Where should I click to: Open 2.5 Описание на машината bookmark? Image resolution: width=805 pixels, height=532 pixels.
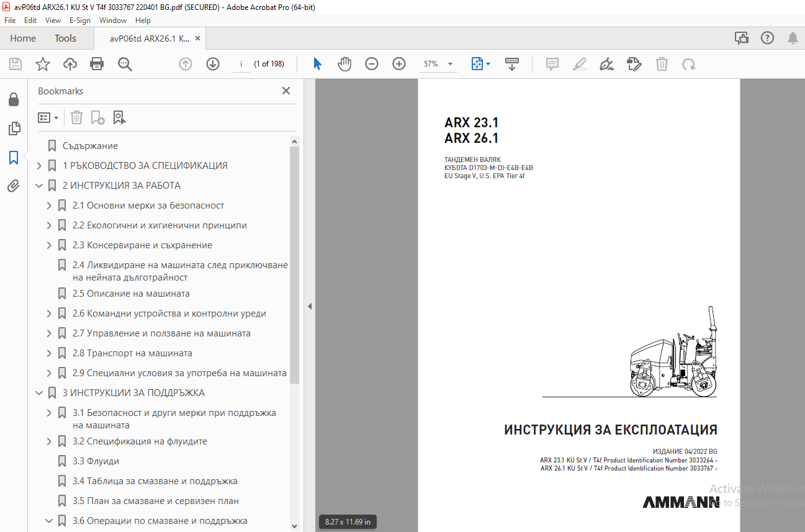[131, 294]
